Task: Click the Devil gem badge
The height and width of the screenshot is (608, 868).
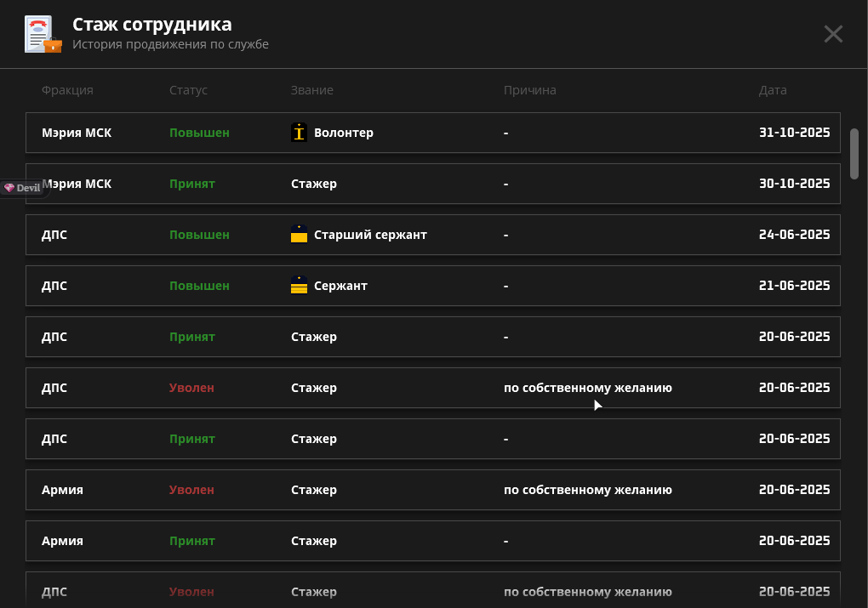Action: pos(23,188)
